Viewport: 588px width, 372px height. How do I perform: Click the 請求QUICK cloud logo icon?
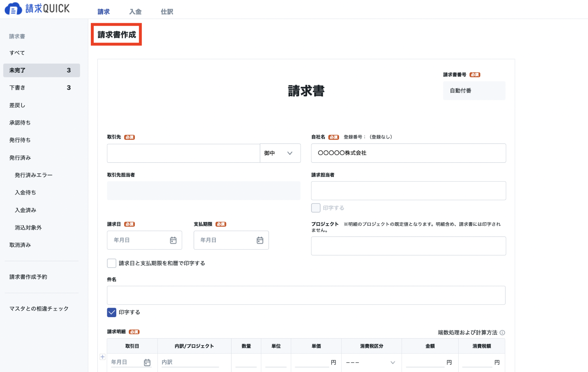coord(13,8)
